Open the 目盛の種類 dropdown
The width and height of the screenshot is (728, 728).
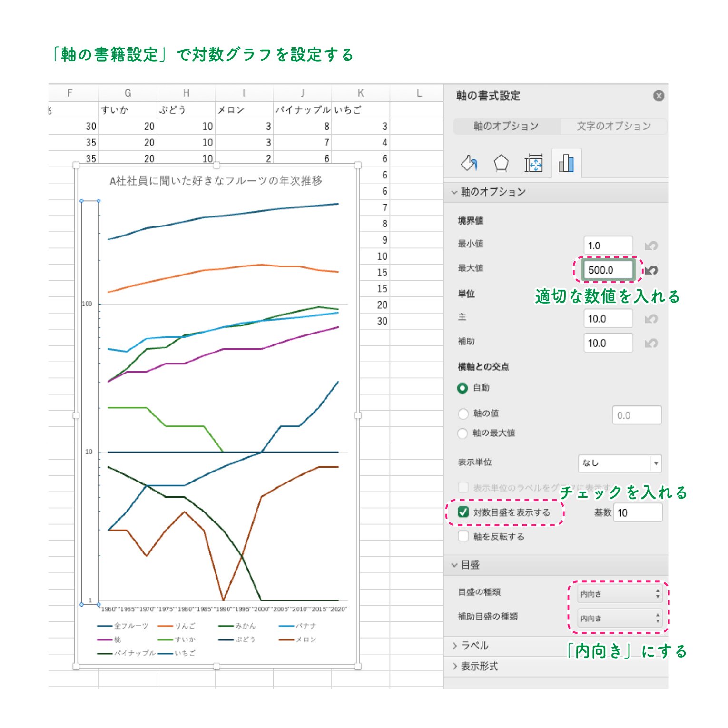tap(620, 594)
